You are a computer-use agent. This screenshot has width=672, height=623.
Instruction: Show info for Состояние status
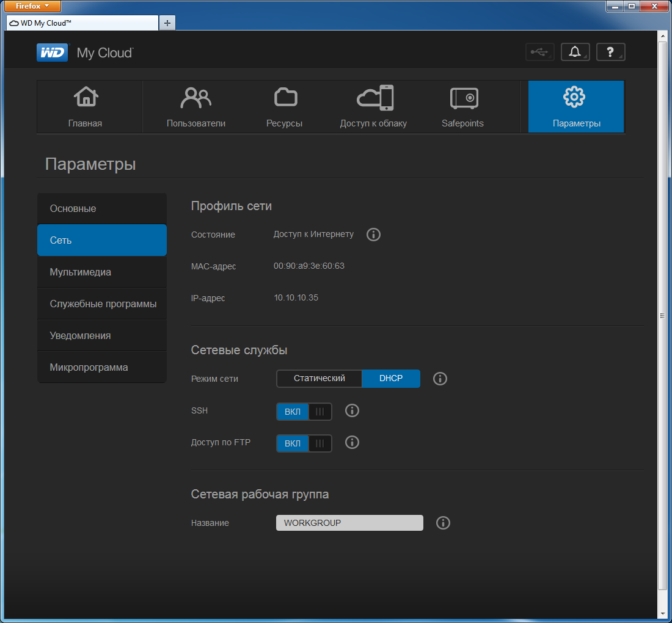coord(373,235)
